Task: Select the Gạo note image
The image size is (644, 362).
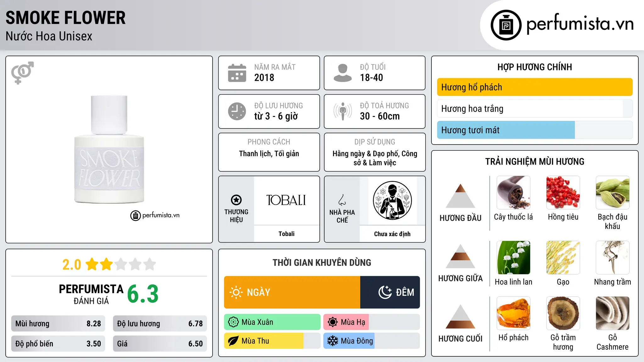Action: click(563, 258)
